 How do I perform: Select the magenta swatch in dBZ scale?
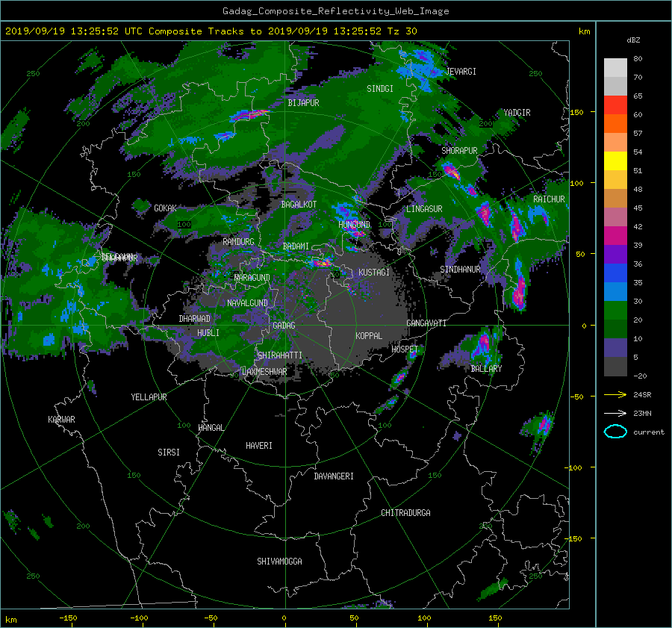[x=615, y=235]
